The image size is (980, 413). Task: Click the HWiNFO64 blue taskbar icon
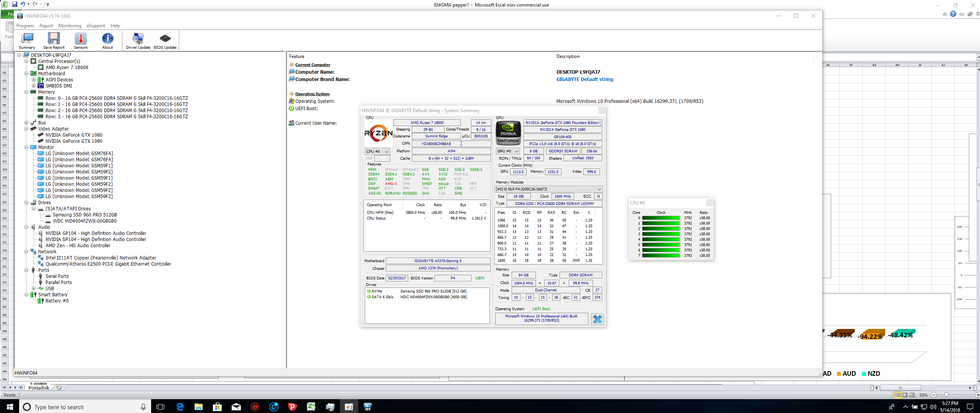[367, 407]
